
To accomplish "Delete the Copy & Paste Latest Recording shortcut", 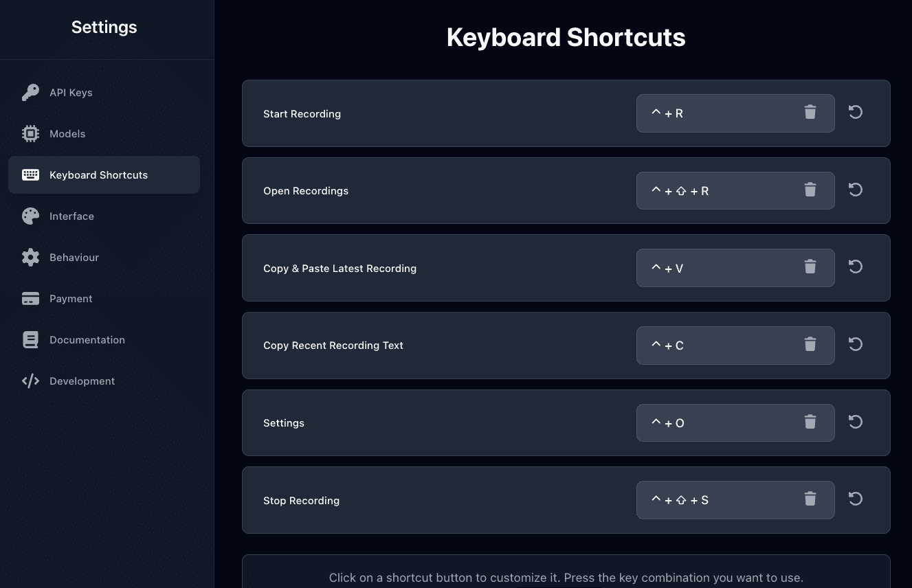I will (x=810, y=267).
